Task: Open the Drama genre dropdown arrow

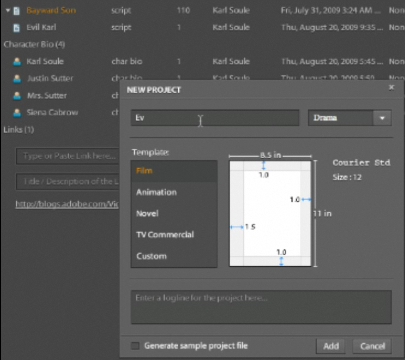Action: tap(382, 118)
